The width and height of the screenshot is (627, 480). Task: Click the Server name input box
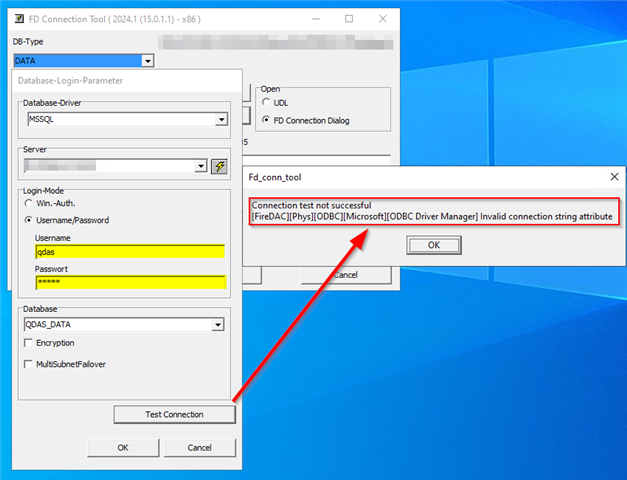[110, 166]
